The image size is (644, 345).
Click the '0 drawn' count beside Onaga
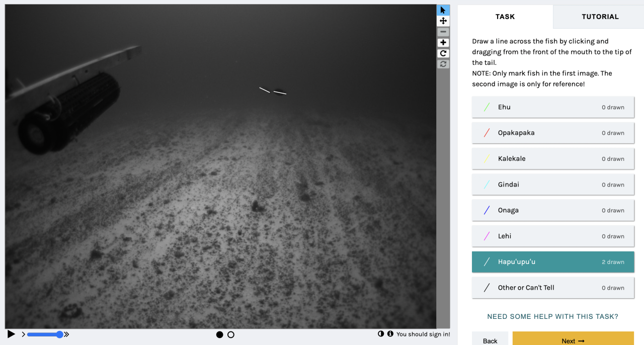(613, 211)
